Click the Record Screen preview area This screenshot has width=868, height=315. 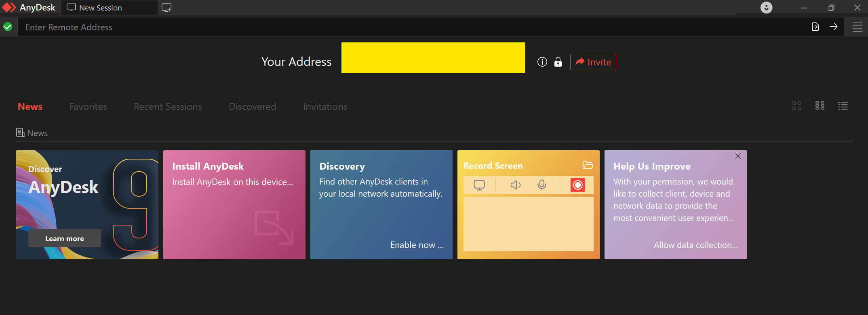pos(529,224)
